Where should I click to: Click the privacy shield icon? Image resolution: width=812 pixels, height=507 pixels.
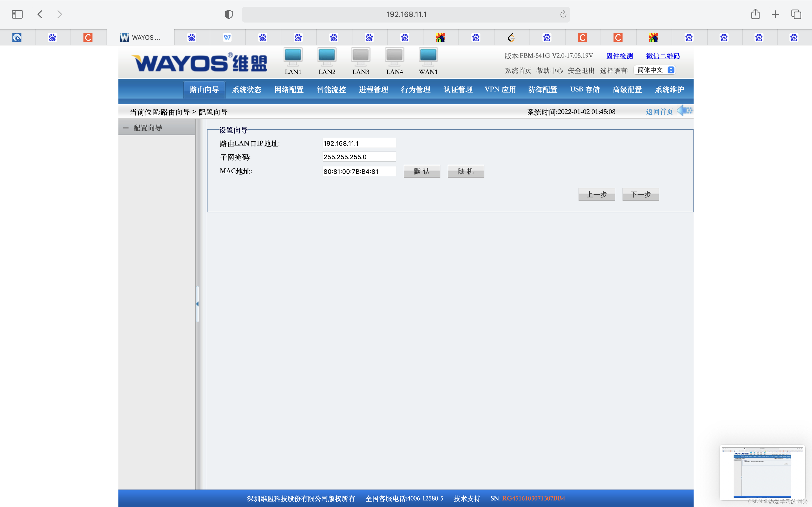(x=228, y=14)
